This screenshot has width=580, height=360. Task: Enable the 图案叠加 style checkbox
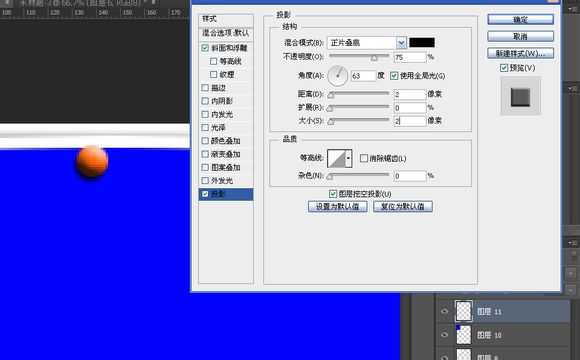205,167
